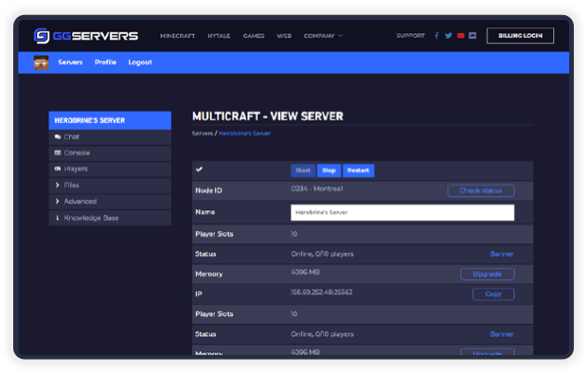
Task: Click Upgrade next to 4096 MB memory
Action: [487, 274]
